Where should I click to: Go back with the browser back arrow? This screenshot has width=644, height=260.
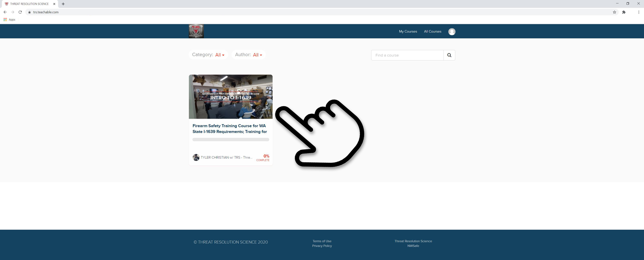pos(5,12)
